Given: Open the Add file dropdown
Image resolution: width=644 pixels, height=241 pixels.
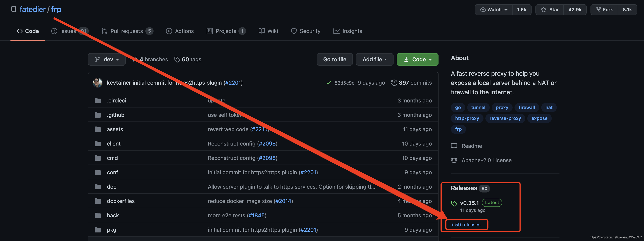Looking at the screenshot, I should coord(374,59).
